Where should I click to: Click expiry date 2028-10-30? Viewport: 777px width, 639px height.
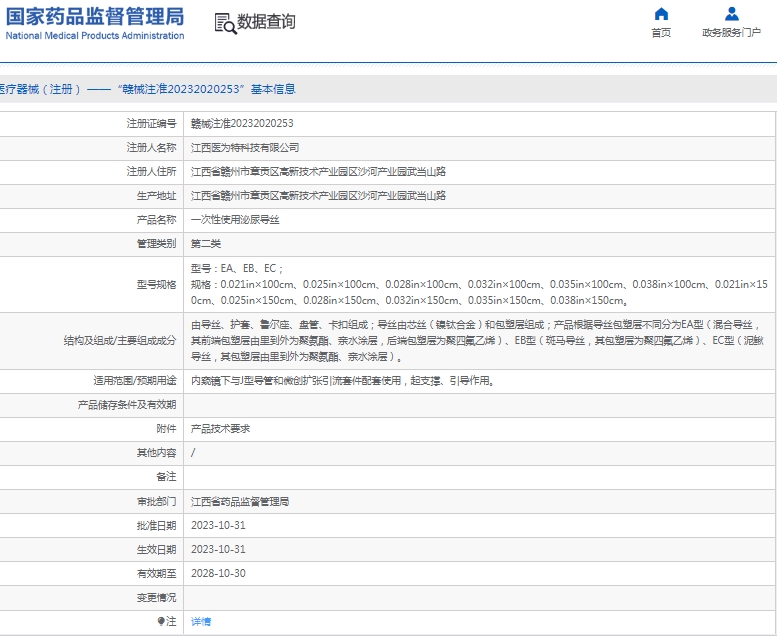pos(218,574)
